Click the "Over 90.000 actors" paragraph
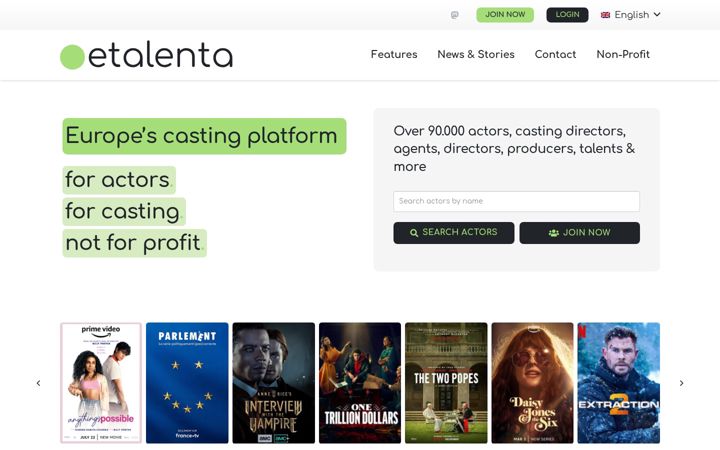 tap(514, 148)
